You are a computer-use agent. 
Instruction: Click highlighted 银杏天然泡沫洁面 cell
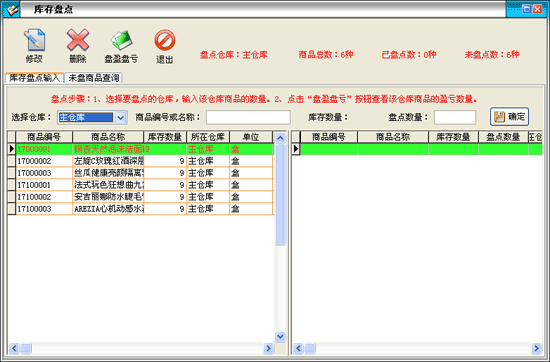point(108,149)
